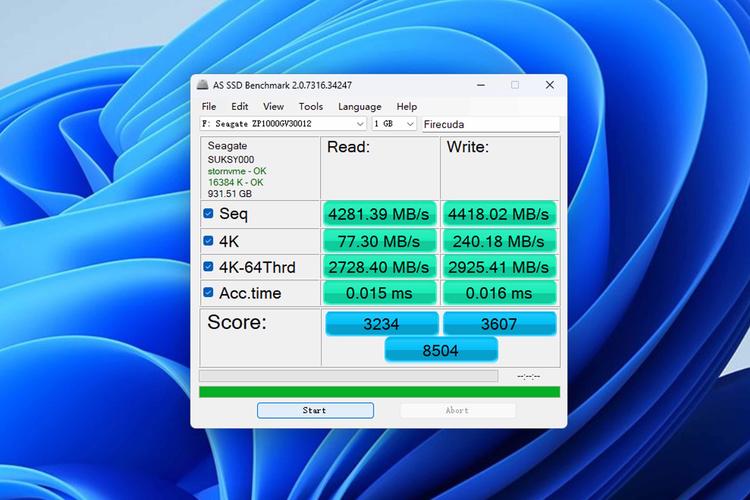Screen dimensions: 750x500
Task: Toggle the Acc.time checkbox
Action: [208, 293]
